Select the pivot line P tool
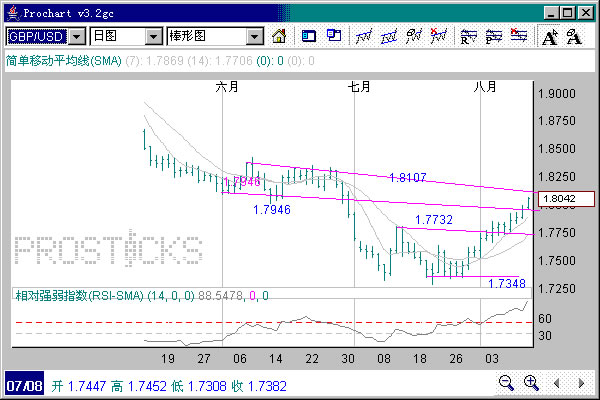This screenshot has width=600, height=400. pos(494,36)
